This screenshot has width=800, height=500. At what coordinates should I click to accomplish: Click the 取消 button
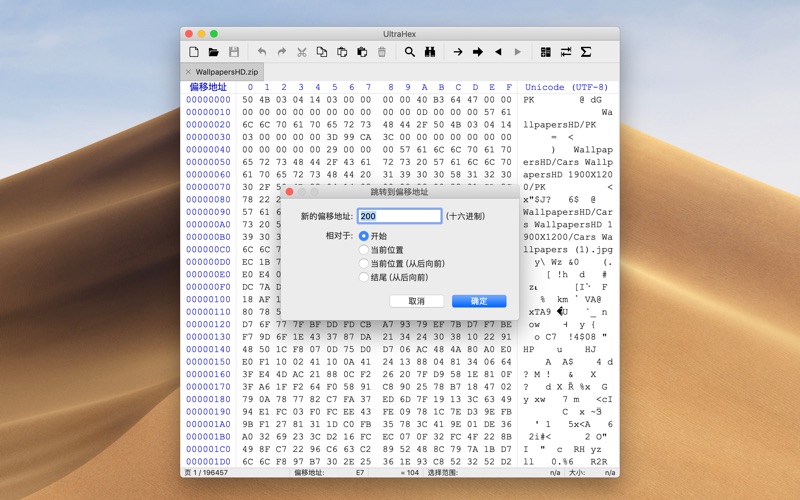416,301
